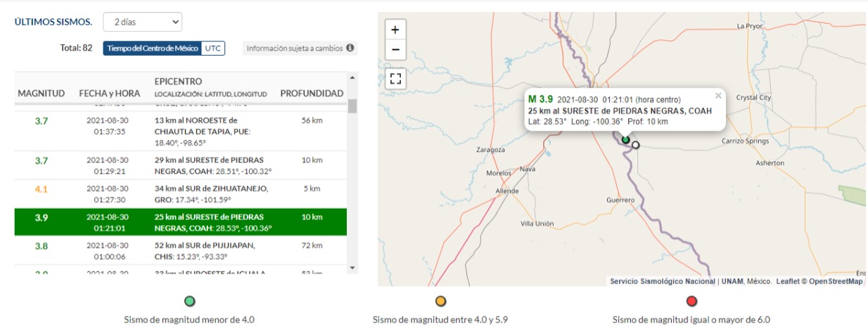
Task: Select the 4.1 Zihuatanejo earthquake row
Action: (x=183, y=193)
